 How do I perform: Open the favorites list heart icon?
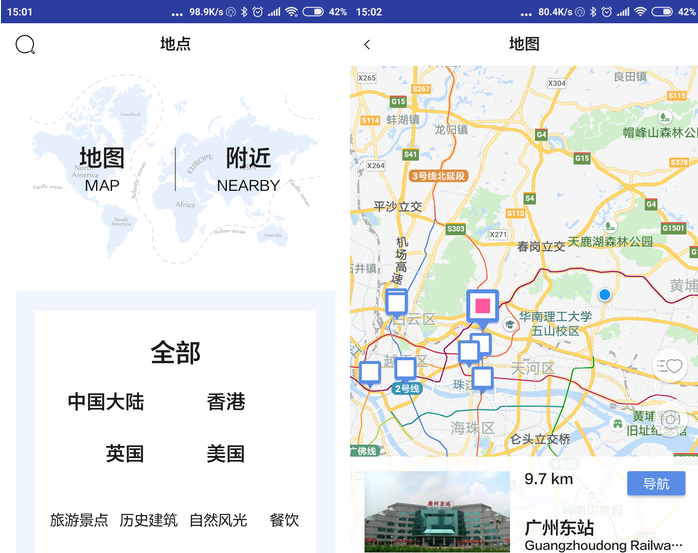coord(670,366)
